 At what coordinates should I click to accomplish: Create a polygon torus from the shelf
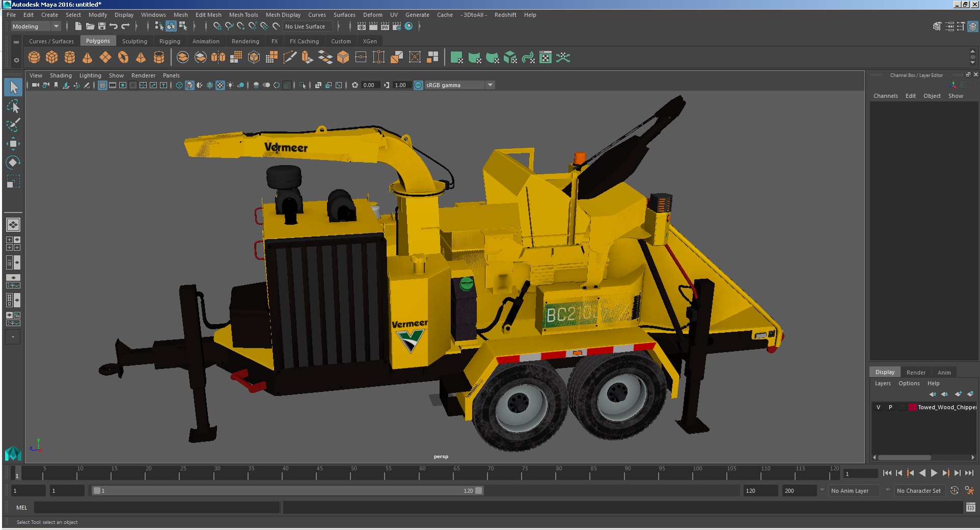pyautogui.click(x=123, y=58)
